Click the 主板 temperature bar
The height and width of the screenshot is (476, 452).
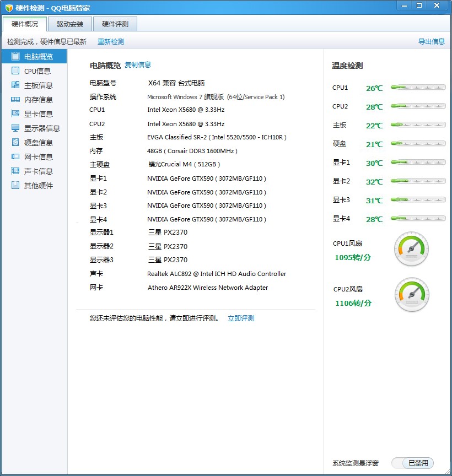tap(418, 125)
